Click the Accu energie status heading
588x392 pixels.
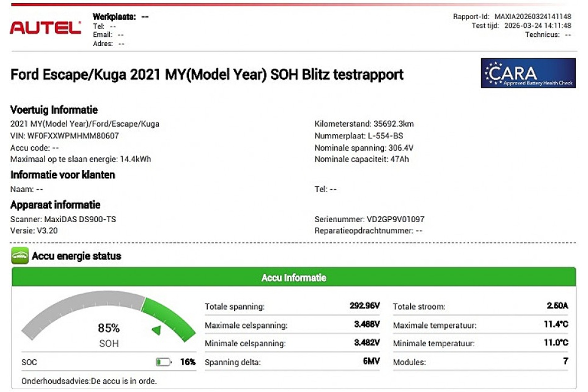[76, 256]
